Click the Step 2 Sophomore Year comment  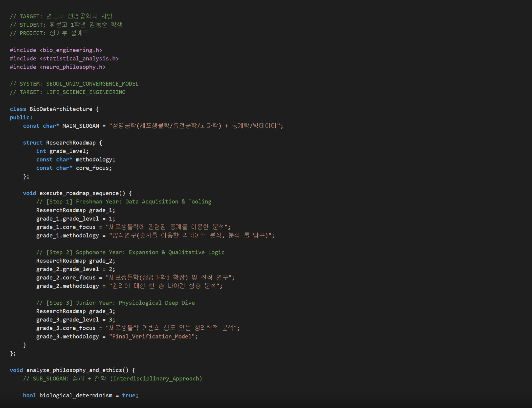click(x=130, y=252)
